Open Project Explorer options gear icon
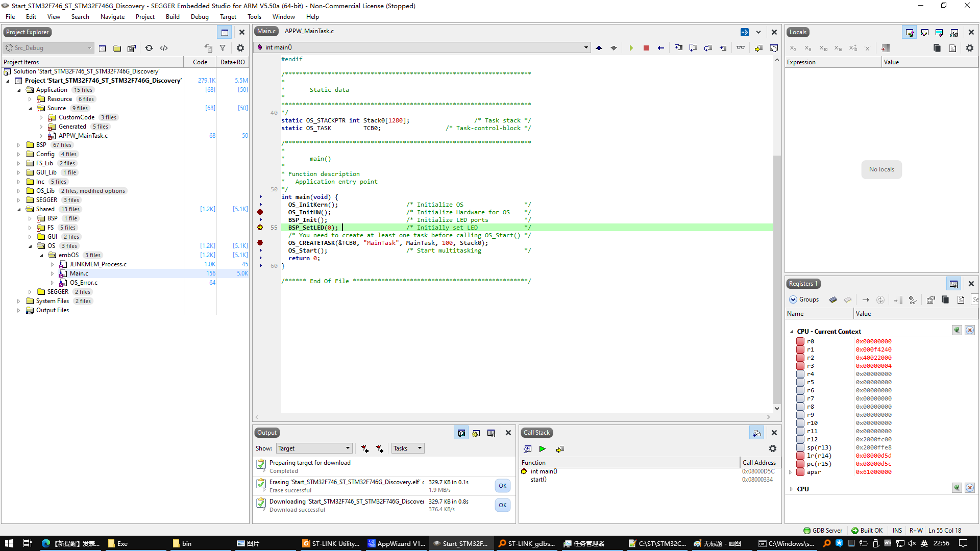The image size is (980, 551). 240,48
